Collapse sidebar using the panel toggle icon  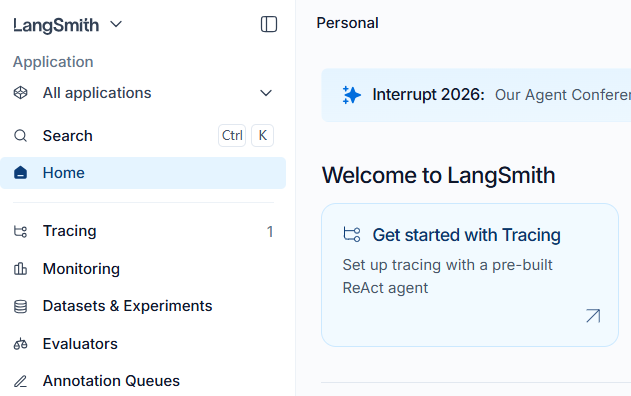269,24
